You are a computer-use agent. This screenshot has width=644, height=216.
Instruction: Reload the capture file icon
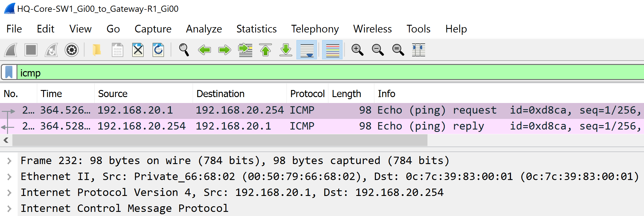(x=158, y=50)
